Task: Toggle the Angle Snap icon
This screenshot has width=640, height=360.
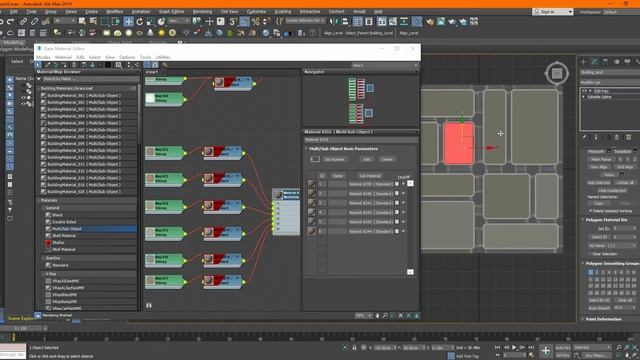Action: click(244, 22)
